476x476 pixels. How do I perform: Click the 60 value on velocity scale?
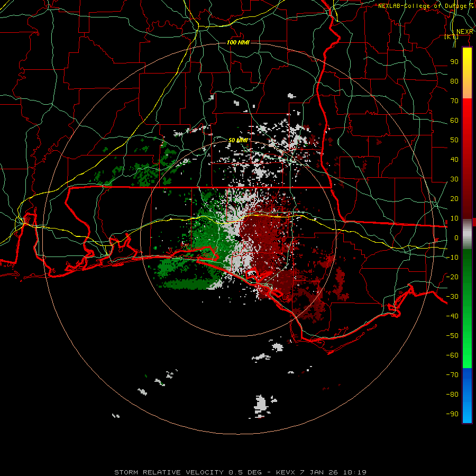pos(454,120)
